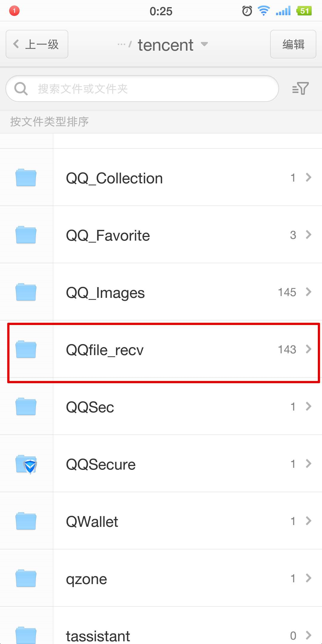Viewport: 322px width, 644px height.
Task: Focus the 搜索文件或文件夹 search field
Action: 142,89
